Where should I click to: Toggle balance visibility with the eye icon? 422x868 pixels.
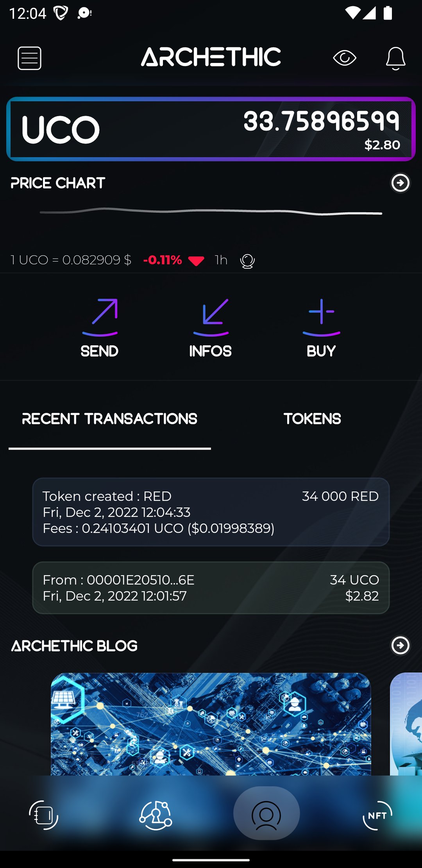(x=345, y=57)
